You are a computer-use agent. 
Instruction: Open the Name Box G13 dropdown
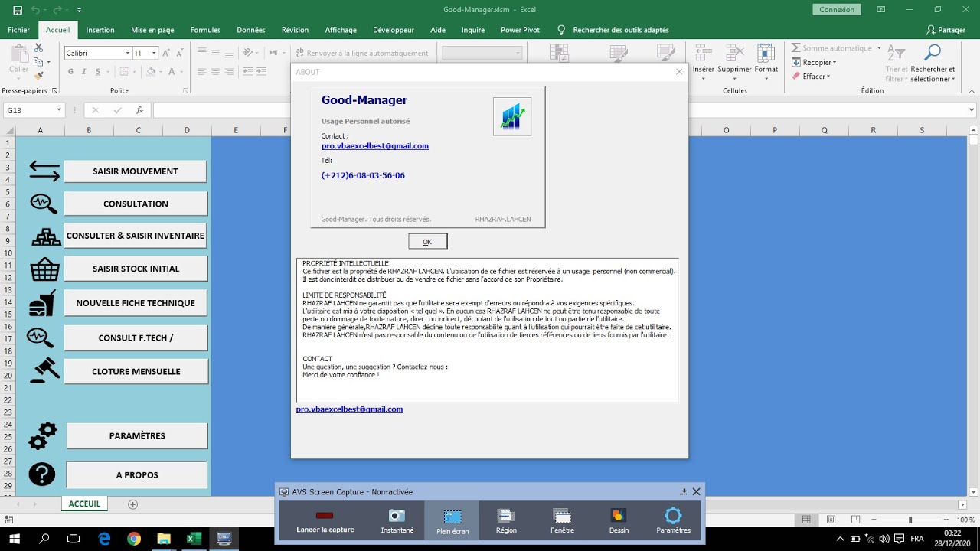point(59,110)
